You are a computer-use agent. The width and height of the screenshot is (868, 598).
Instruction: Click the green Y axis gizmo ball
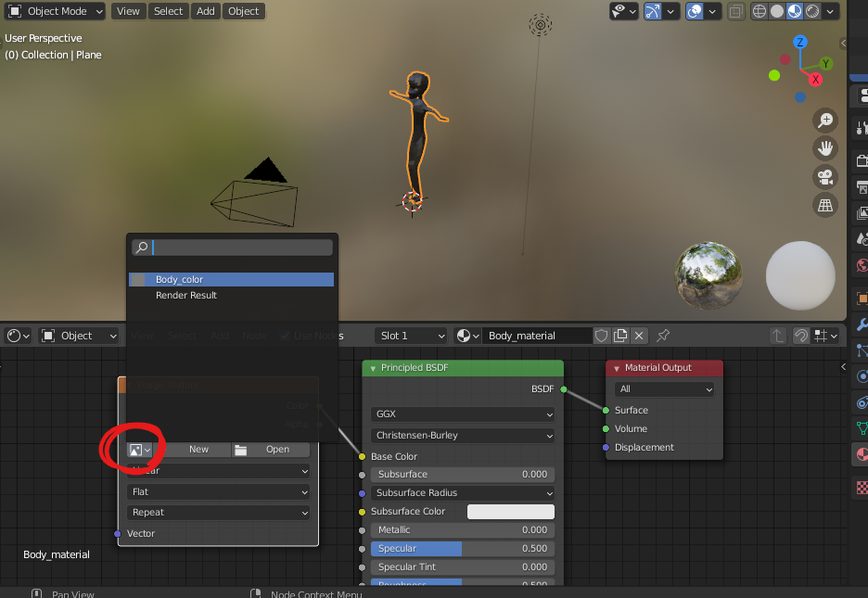pyautogui.click(x=825, y=64)
